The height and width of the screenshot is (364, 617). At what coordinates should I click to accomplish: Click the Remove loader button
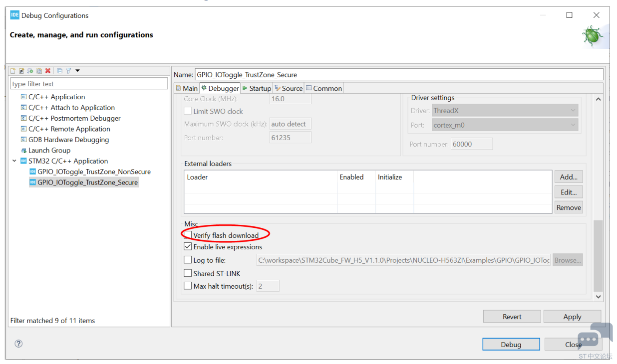pos(569,207)
